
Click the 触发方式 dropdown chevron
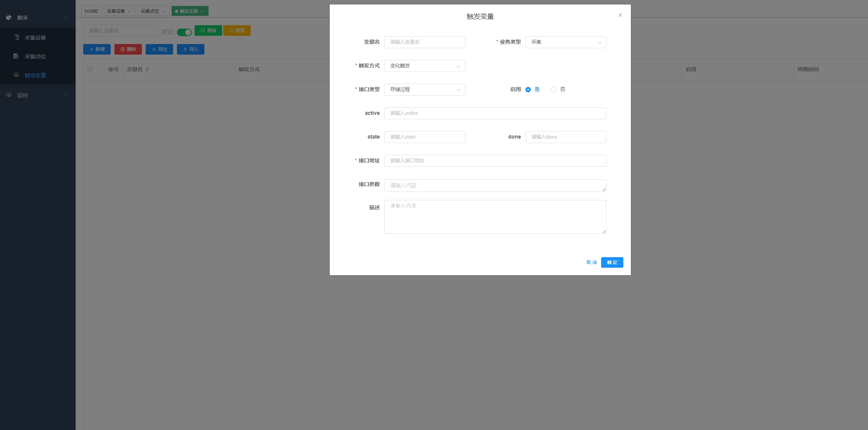point(458,66)
